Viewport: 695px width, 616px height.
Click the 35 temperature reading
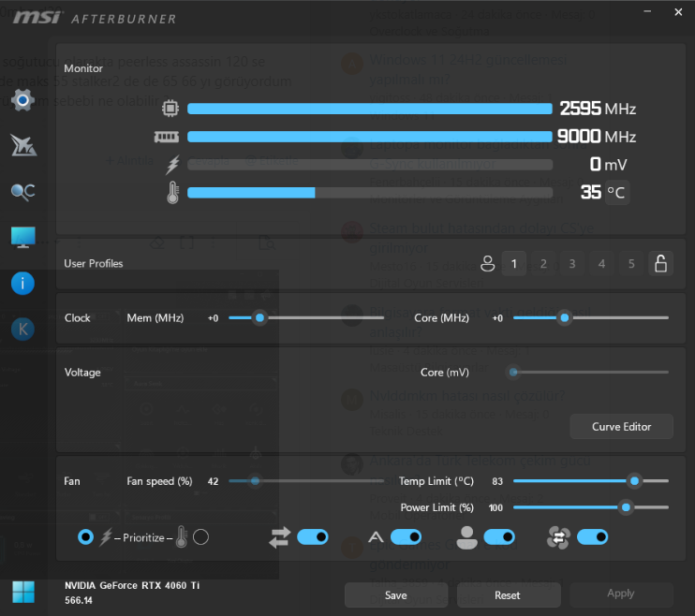click(x=591, y=192)
